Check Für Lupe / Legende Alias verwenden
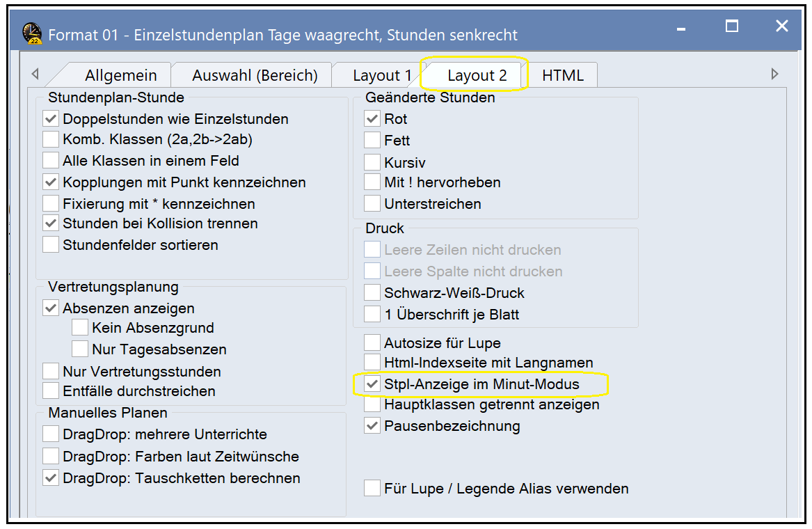Screen dimensions: 812x529 click(372, 489)
